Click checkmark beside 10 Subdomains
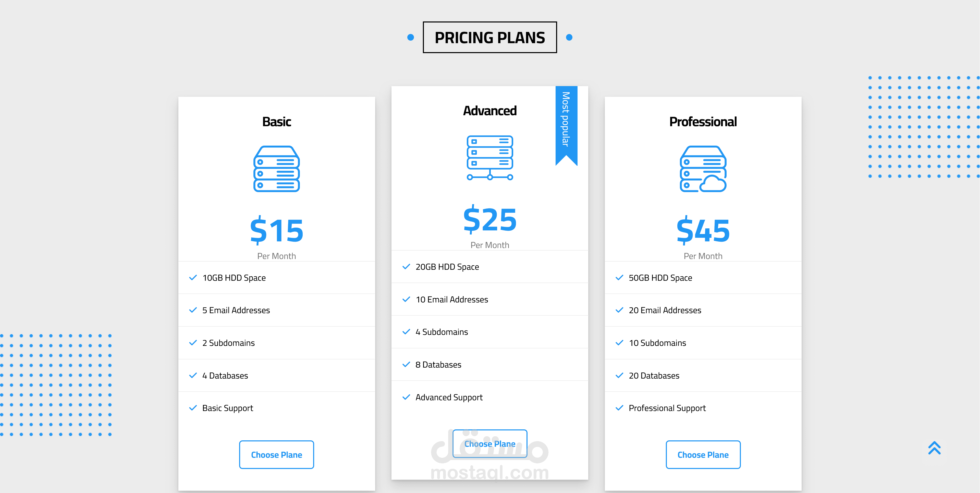This screenshot has height=493, width=980. (619, 343)
